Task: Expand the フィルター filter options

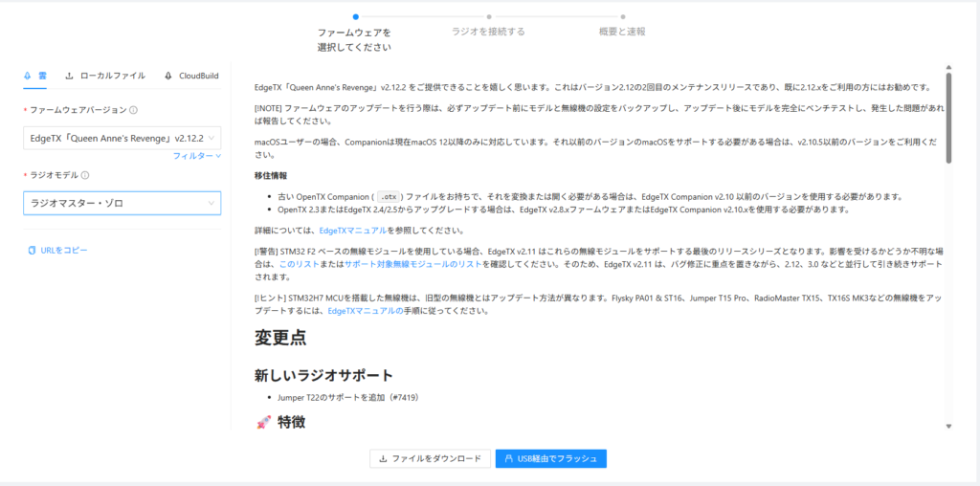Action: 197,156
